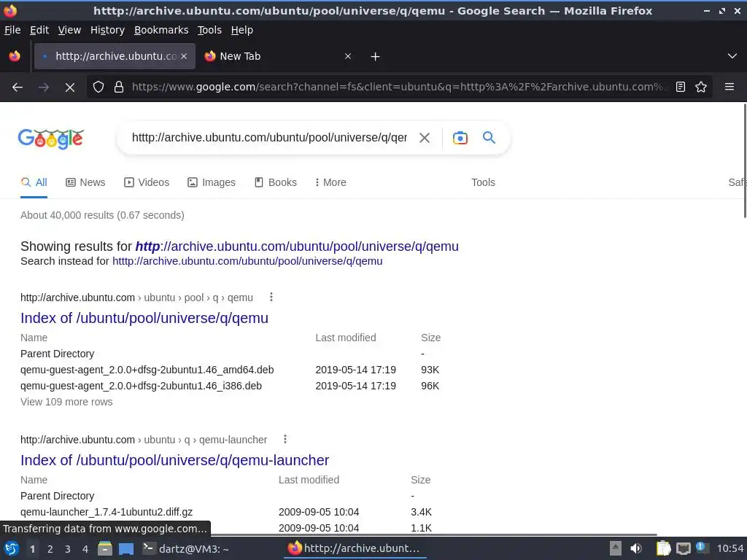Switch to workspace 4 in the pager
747x560 pixels.
85,549
